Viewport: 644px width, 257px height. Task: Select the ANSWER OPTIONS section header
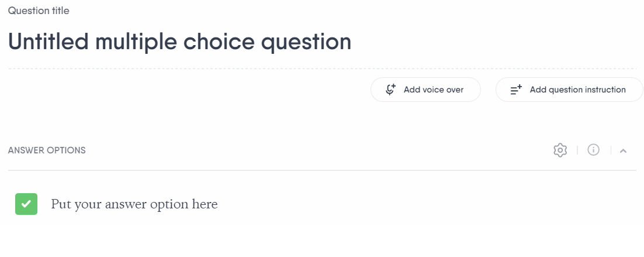point(47,150)
